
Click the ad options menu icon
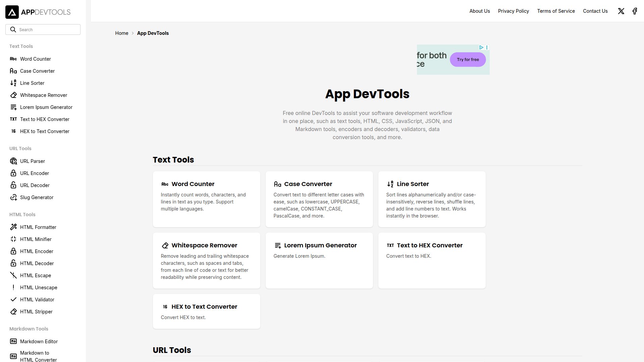487,48
